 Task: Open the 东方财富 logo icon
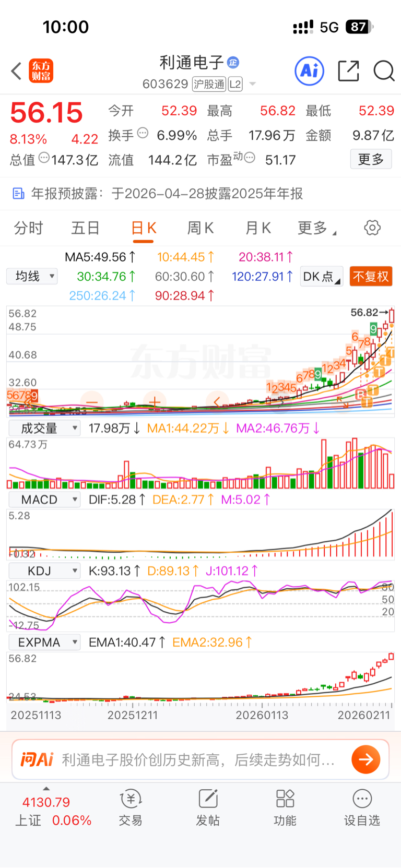coord(41,71)
